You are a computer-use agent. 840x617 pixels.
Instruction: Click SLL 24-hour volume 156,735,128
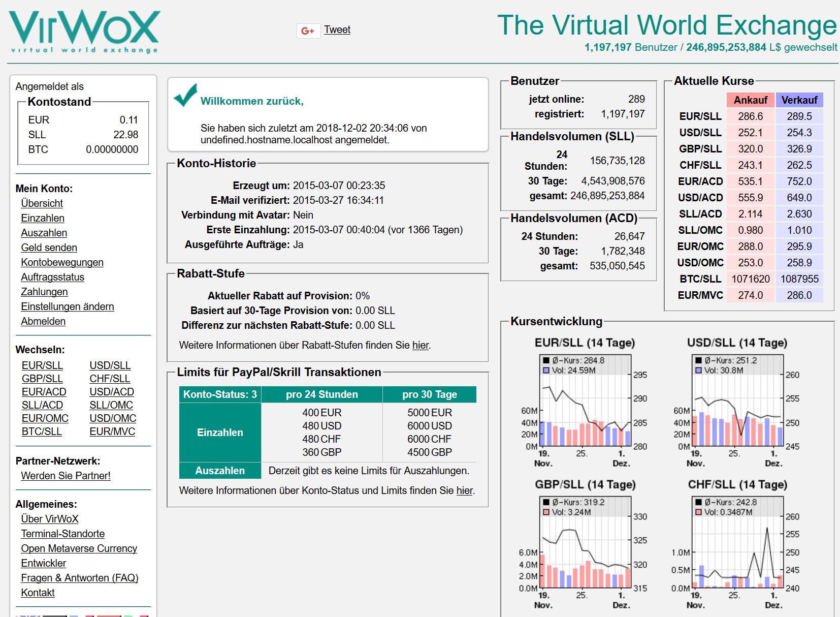[617, 161]
